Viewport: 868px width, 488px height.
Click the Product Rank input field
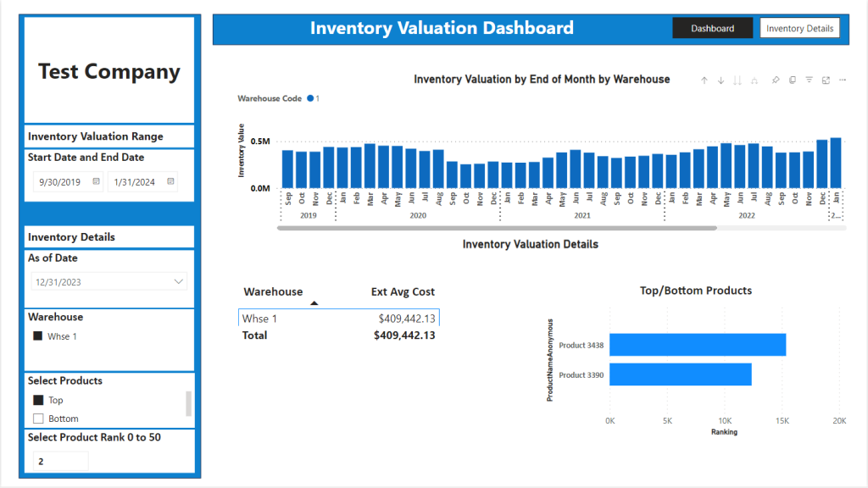click(x=60, y=461)
